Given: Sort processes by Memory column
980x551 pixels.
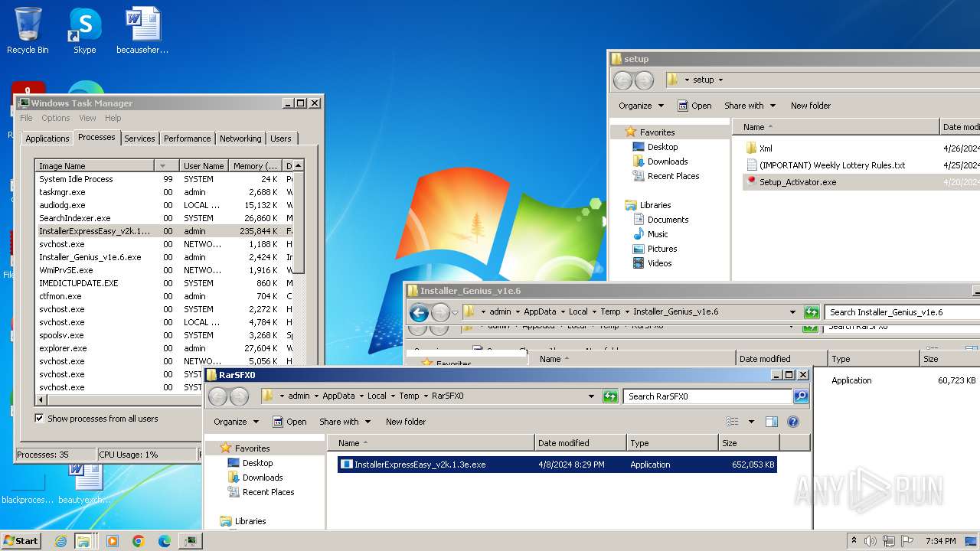Looking at the screenshot, I should (x=256, y=166).
